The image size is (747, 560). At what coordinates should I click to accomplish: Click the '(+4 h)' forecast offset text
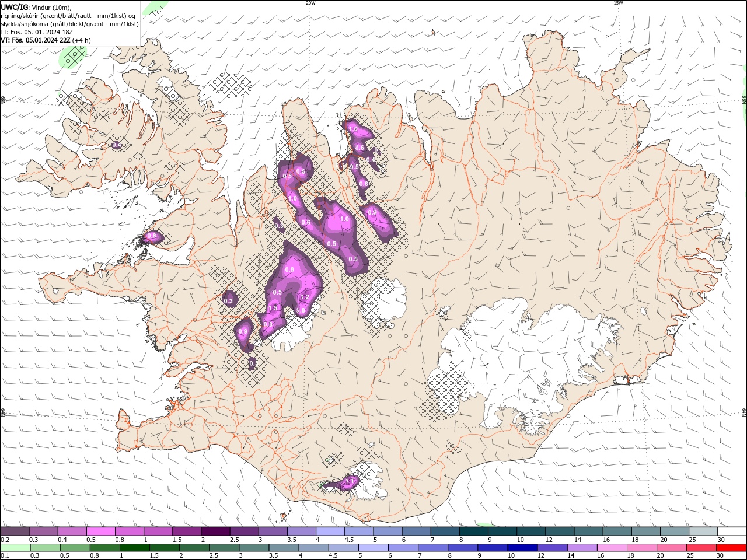tap(81, 40)
